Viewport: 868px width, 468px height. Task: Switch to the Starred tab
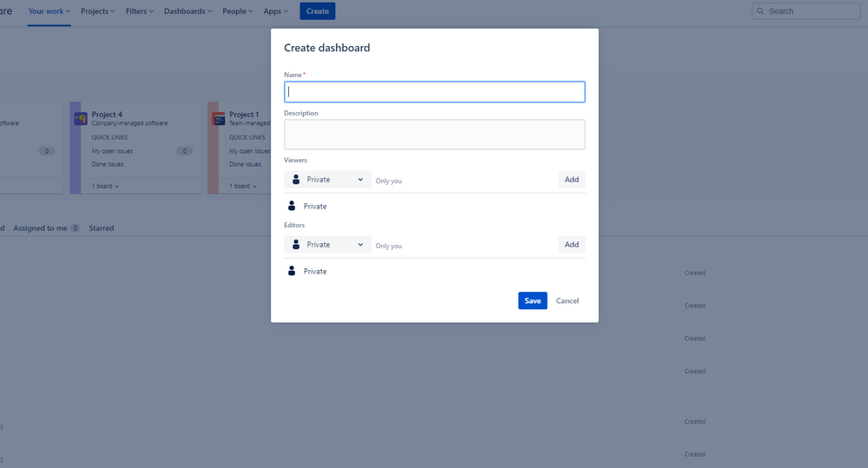102,228
